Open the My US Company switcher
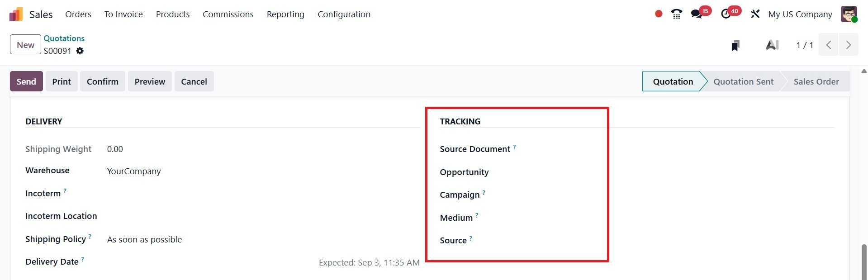 click(800, 14)
